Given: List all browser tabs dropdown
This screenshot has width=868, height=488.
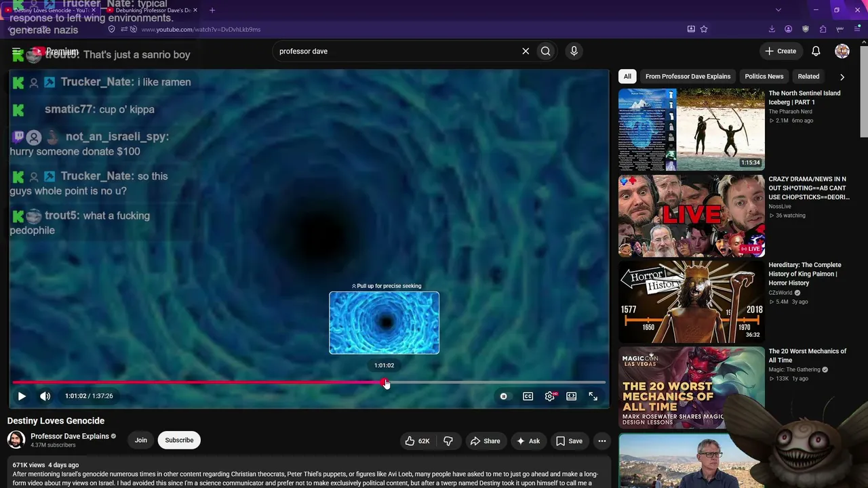Looking at the screenshot, I should point(778,10).
